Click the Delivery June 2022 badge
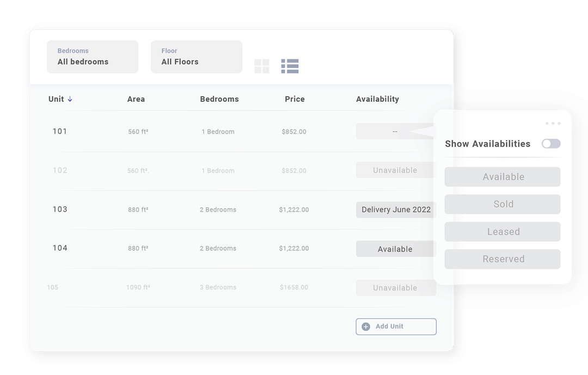588x375 pixels. pos(396,210)
